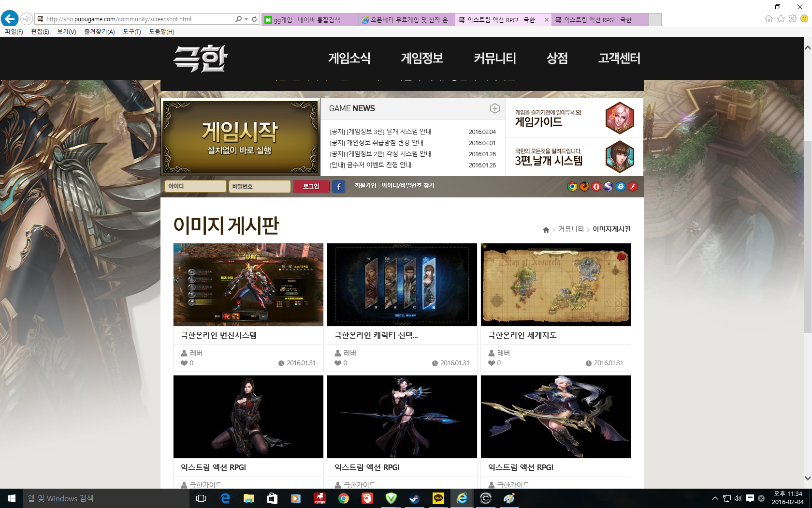Open the 파일(F) menu
The width and height of the screenshot is (812, 508).
(x=14, y=31)
